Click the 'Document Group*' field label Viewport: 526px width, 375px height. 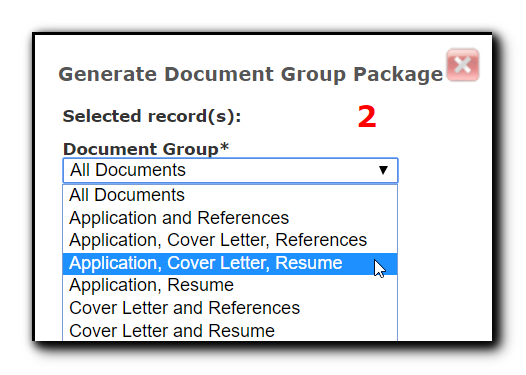[146, 149]
